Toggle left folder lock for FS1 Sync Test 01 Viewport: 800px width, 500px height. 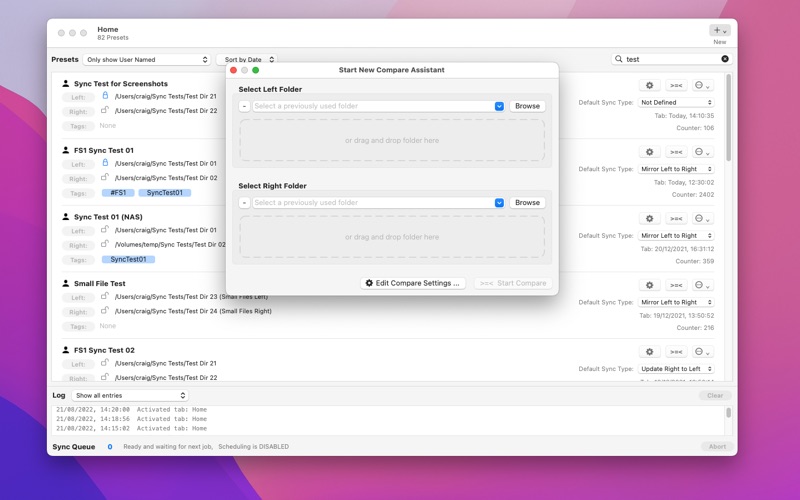tap(105, 163)
